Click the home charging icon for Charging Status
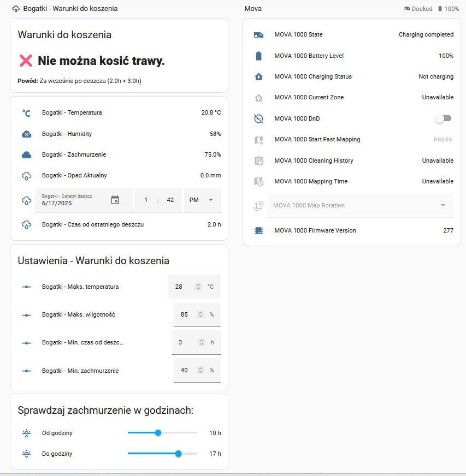The width and height of the screenshot is (466, 476). coord(258,77)
